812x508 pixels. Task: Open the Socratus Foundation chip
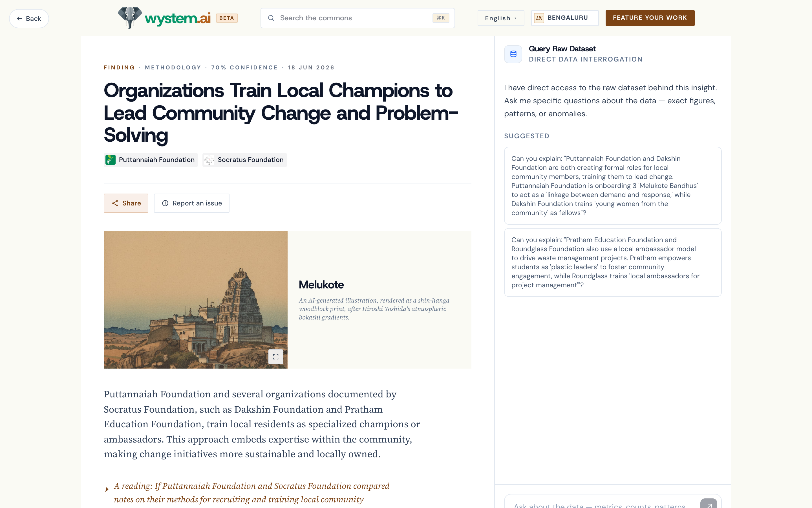[245, 159]
